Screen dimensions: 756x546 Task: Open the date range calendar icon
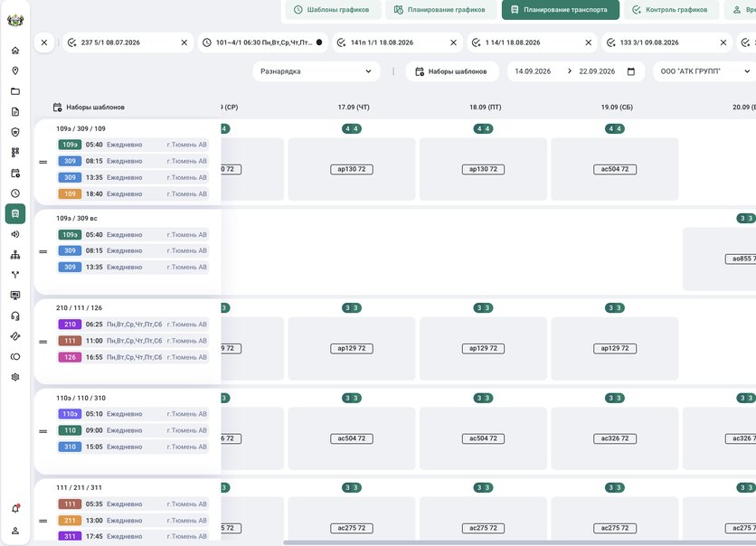(x=631, y=71)
